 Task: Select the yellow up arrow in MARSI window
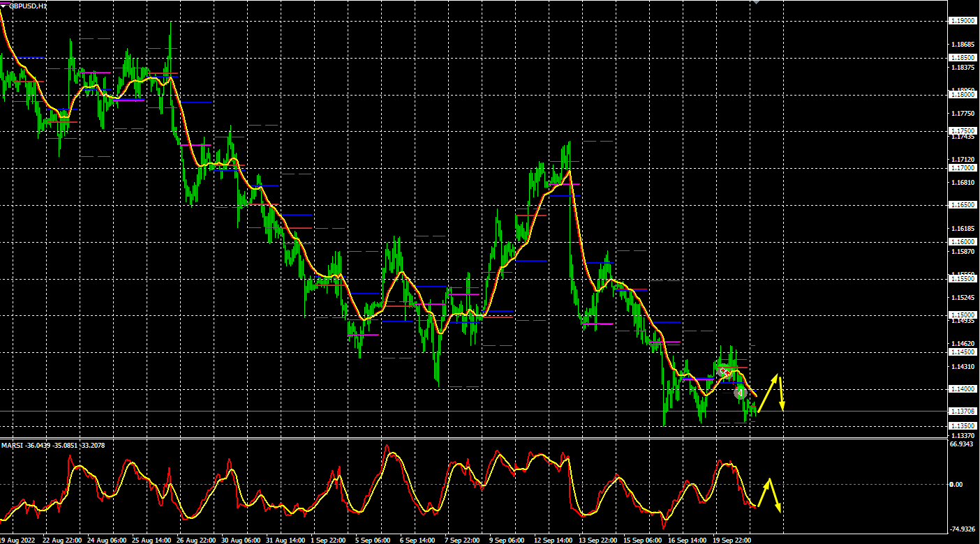pyautogui.click(x=763, y=492)
